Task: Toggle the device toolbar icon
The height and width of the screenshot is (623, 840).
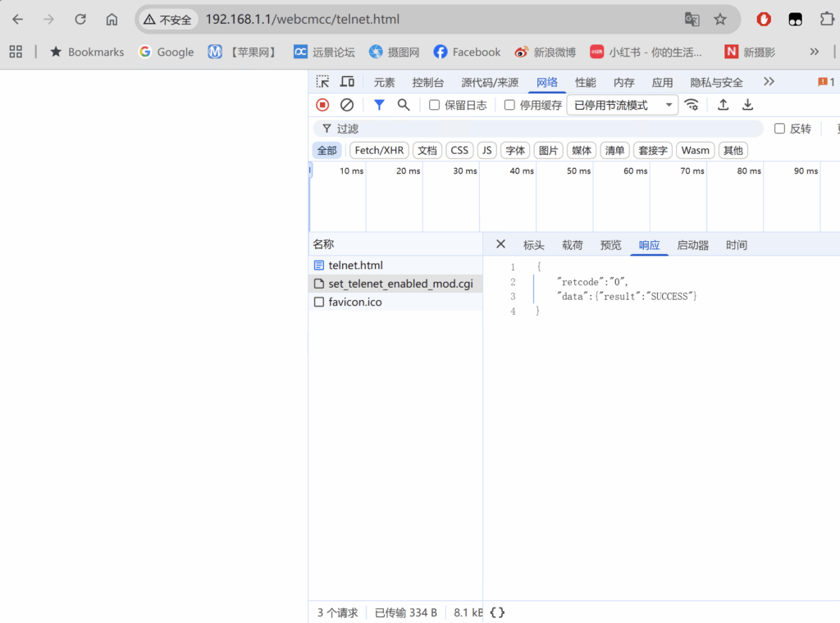Action: click(347, 82)
